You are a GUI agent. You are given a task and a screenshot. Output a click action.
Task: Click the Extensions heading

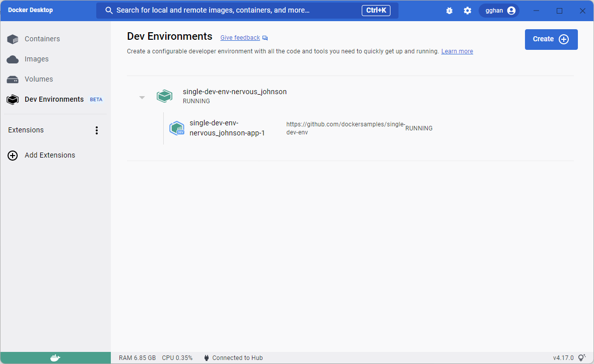tap(26, 130)
